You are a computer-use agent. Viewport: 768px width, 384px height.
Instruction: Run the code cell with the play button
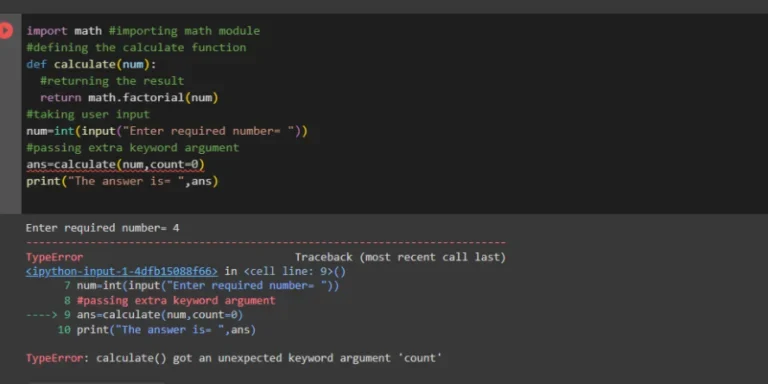coord(5,31)
